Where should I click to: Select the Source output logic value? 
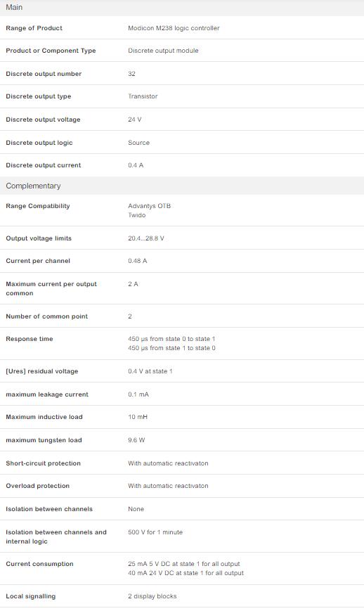[x=138, y=143]
